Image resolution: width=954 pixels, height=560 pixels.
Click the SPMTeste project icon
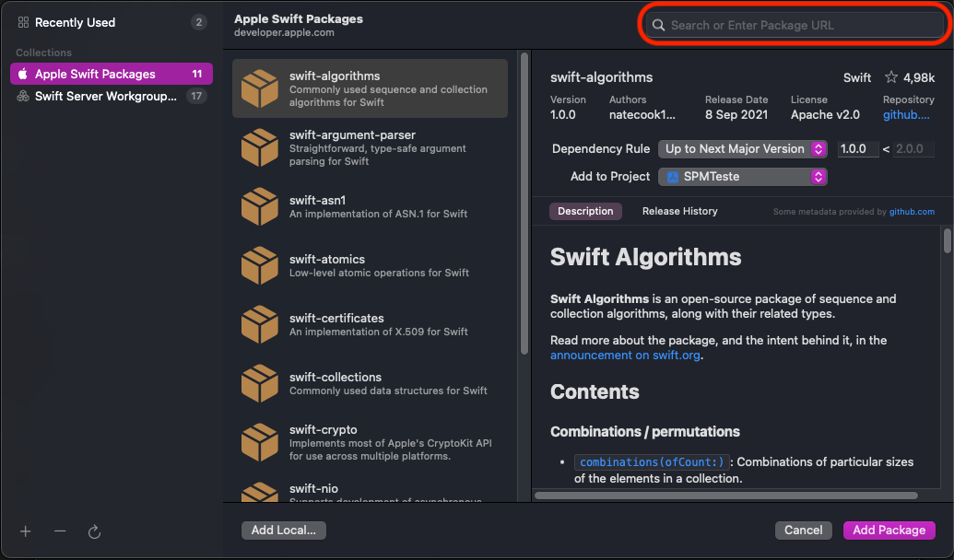tap(672, 177)
